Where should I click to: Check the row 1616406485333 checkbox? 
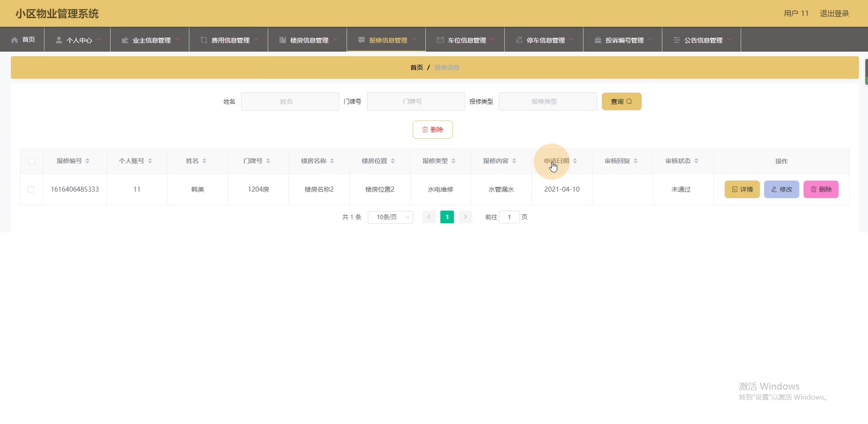click(31, 189)
